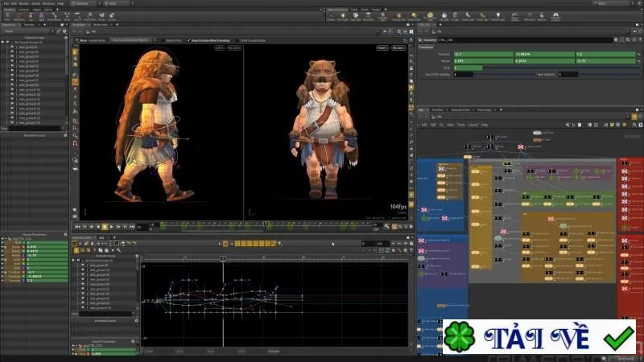Click the Play forward button in playbar
The height and width of the screenshot is (362, 644).
(112, 227)
